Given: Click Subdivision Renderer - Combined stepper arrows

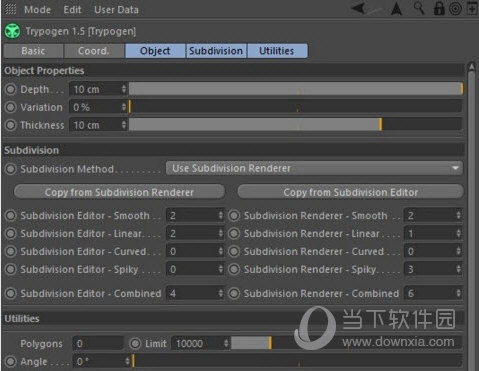Looking at the screenshot, I should pyautogui.click(x=459, y=293).
